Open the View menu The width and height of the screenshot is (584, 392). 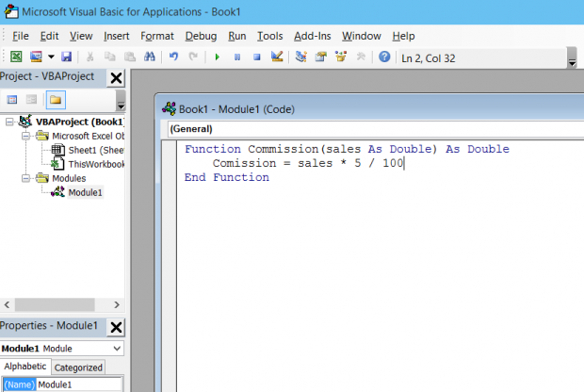pyautogui.click(x=81, y=36)
